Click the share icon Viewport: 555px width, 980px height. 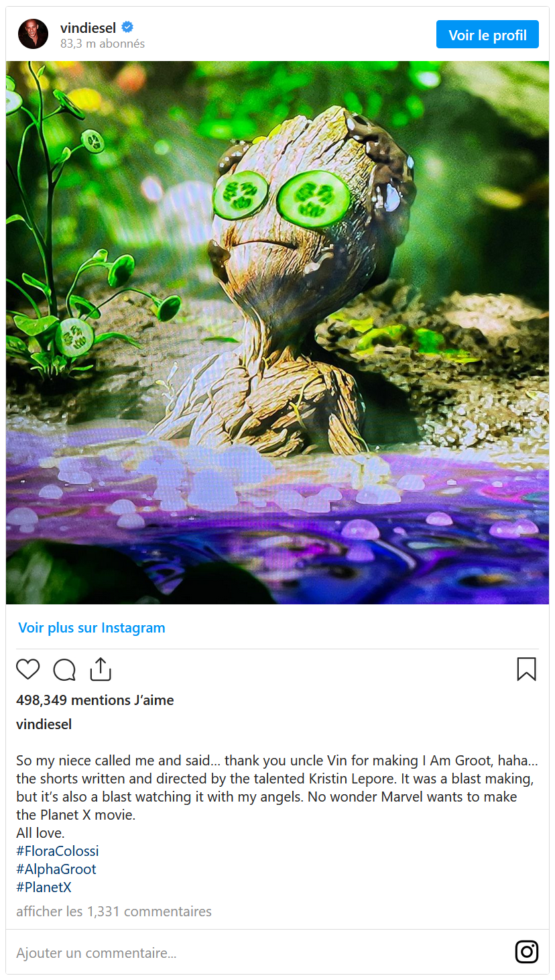coord(100,669)
